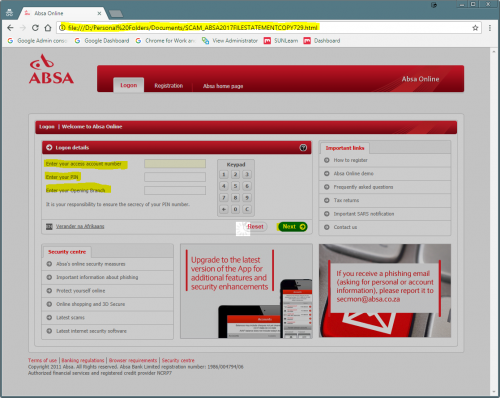Image resolution: width=500 pixels, height=398 pixels.
Task: Click the site info icon in address bar
Action: pos(62,28)
